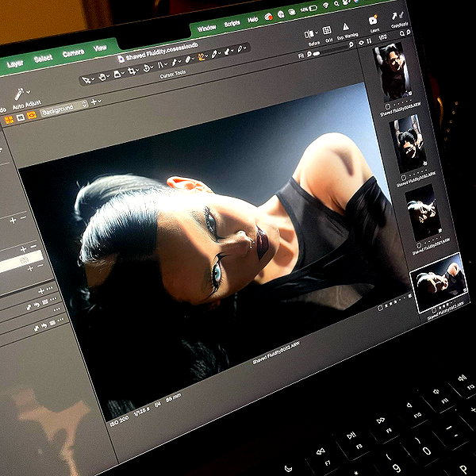Viewport: 476px width, 476px height.
Task: Click the zoom-in magnifier at slider end
Action: pos(351,45)
